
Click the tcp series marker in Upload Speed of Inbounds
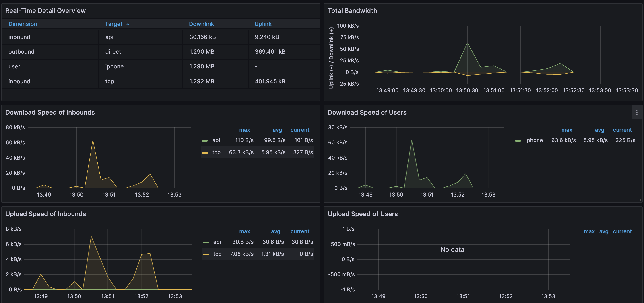coord(205,254)
